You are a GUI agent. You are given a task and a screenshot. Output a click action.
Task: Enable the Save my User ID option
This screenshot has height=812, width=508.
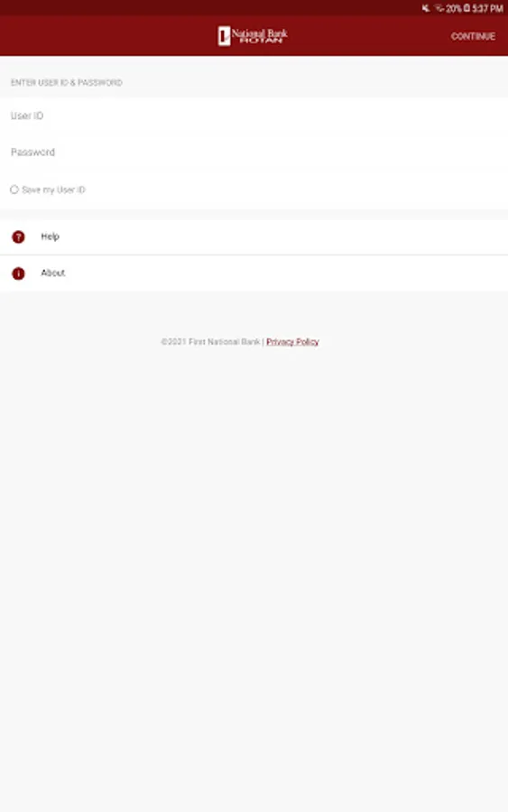(14, 189)
